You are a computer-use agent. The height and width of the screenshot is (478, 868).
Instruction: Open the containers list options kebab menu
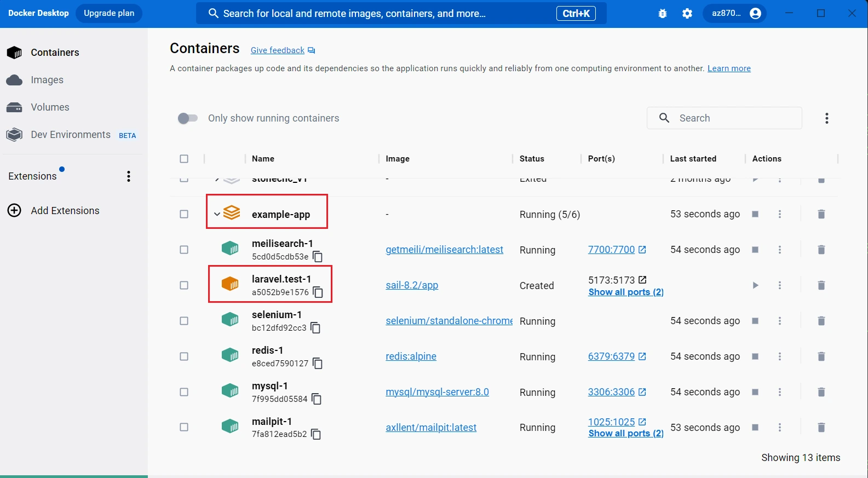coord(827,118)
